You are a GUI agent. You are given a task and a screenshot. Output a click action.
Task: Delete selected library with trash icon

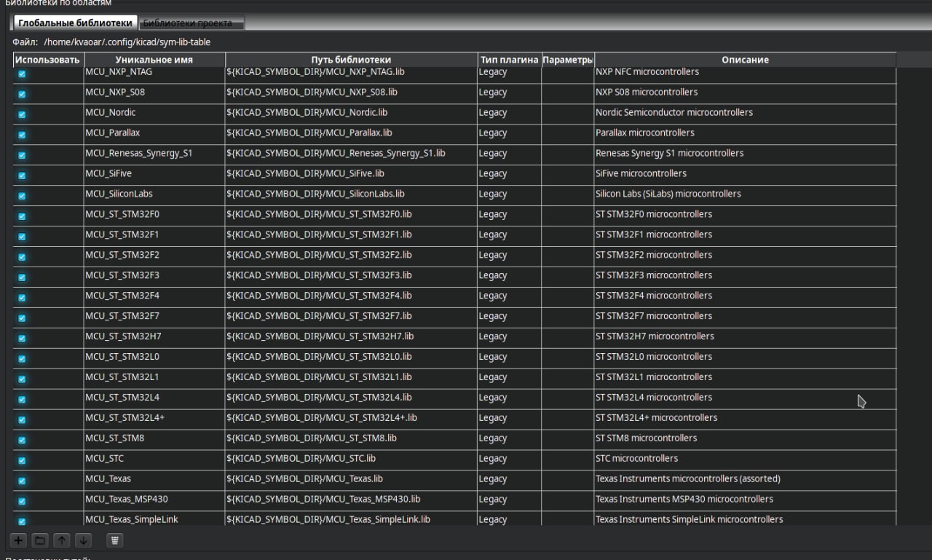[x=114, y=540]
